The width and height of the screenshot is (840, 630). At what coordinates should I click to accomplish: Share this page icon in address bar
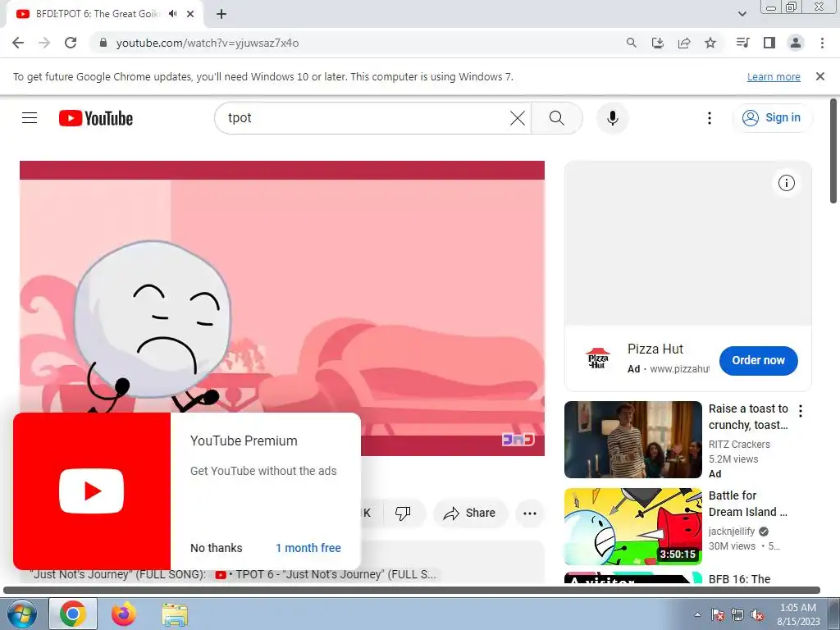pos(683,43)
